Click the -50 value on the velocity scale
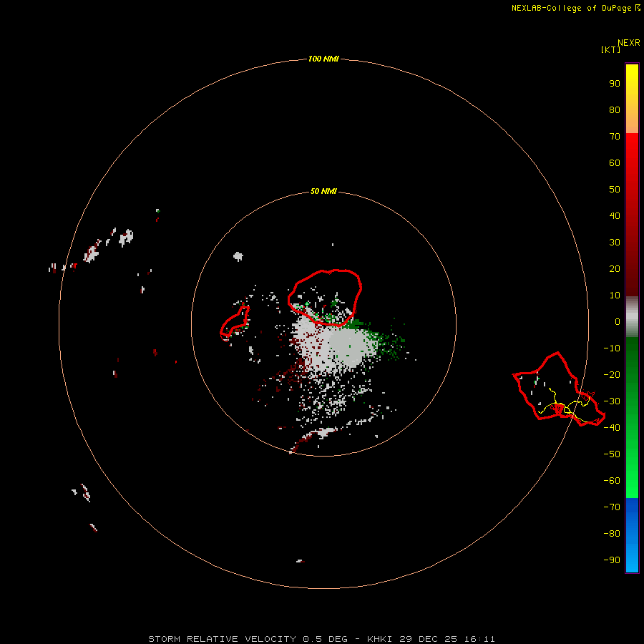 pyautogui.click(x=612, y=454)
